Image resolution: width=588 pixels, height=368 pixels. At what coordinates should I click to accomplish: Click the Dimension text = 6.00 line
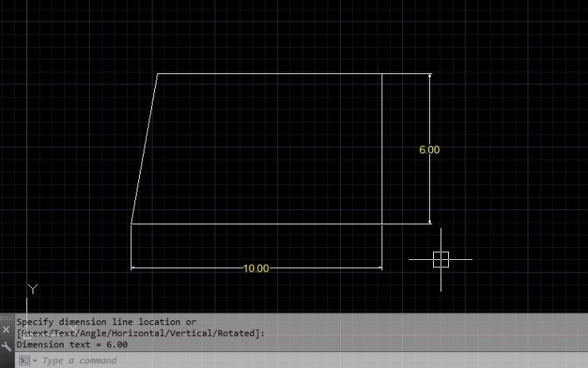tap(72, 344)
